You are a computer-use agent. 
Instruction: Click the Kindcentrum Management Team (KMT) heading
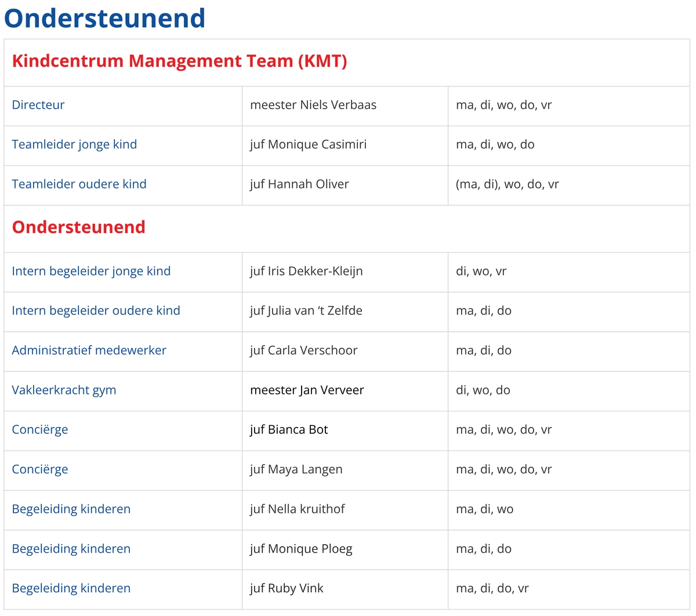(x=179, y=61)
